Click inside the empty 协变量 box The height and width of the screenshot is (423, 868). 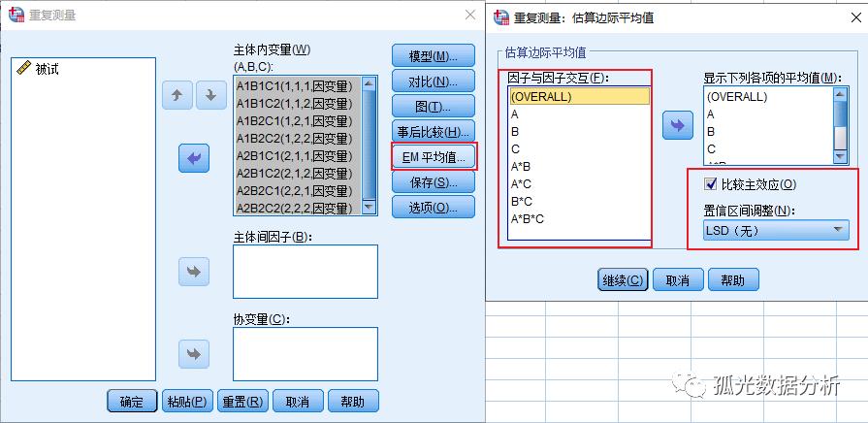point(305,354)
